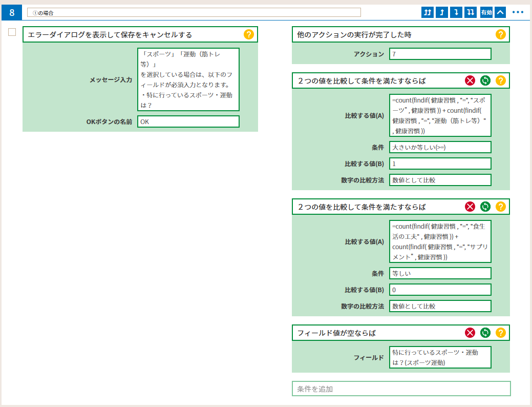Tick the checkbox beside the error dialog action
Viewport: 532px width, 407px height.
12,32
